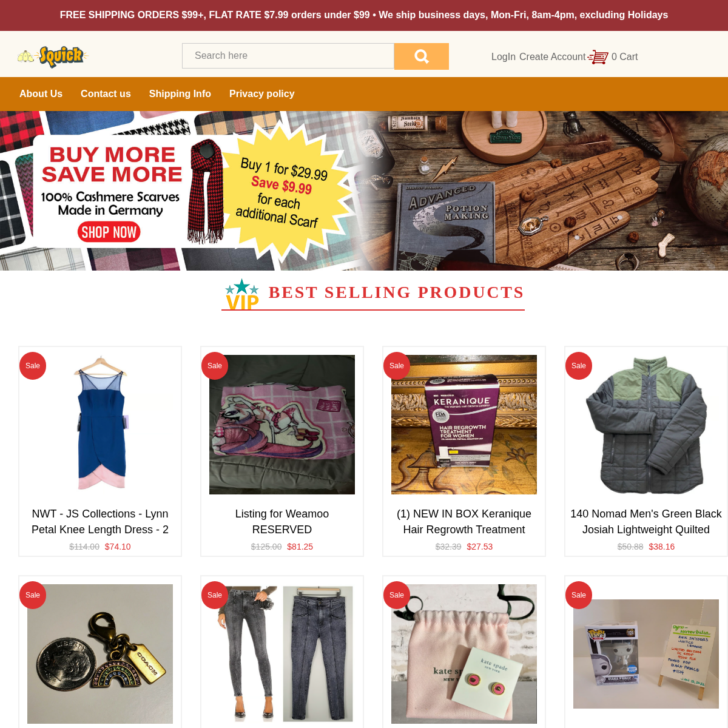This screenshot has width=728, height=728.
Task: Open the Privacy policy link
Action: (x=261, y=93)
